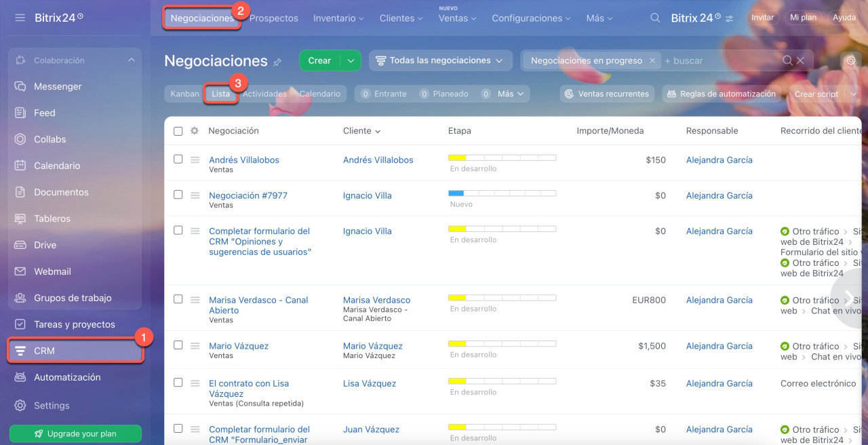Click the top bar search magnifier icon
Screen dimensions: 868x445
[x=655, y=18]
